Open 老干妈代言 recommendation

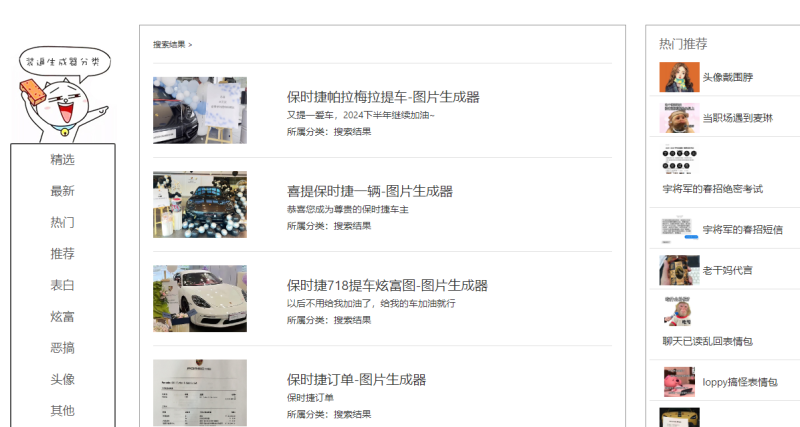(728, 270)
